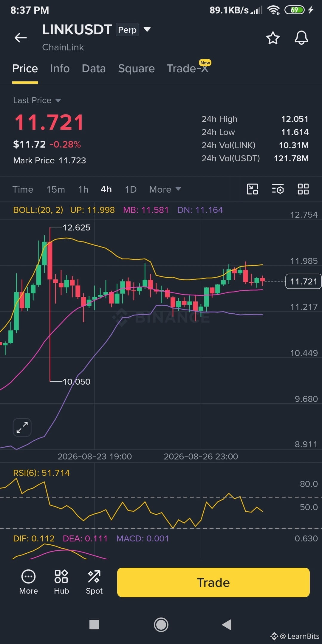Select the 4h chart interval
322x644 pixels.
[106, 189]
